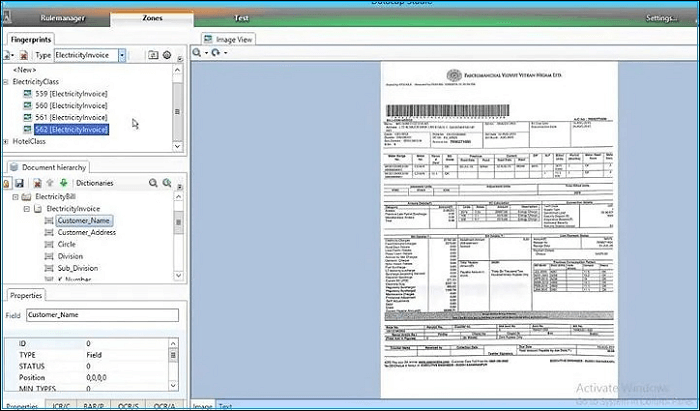The image size is (700, 411).
Task: Click the properties grid scrollbar down arrow
Action: pyautogui.click(x=174, y=385)
